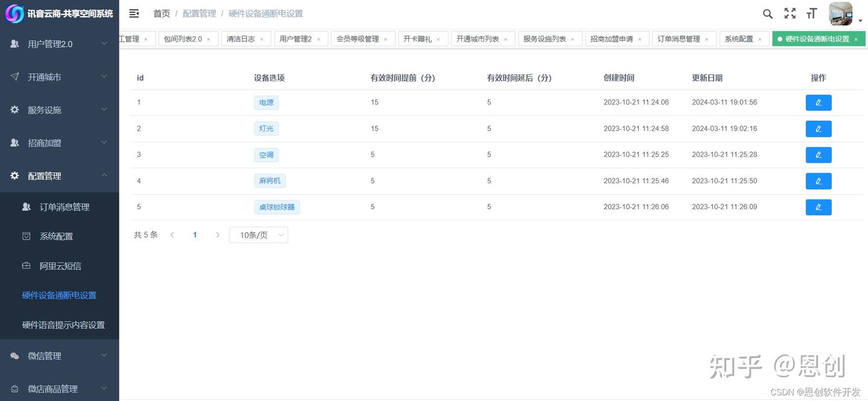868x401 pixels.
Task: Open the header search magnifier icon
Action: click(767, 14)
